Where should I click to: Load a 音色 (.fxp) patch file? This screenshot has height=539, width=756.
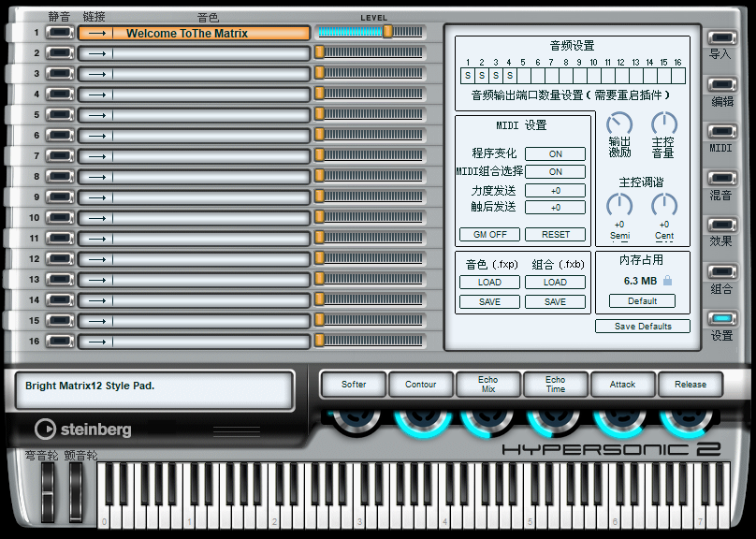pos(489,282)
